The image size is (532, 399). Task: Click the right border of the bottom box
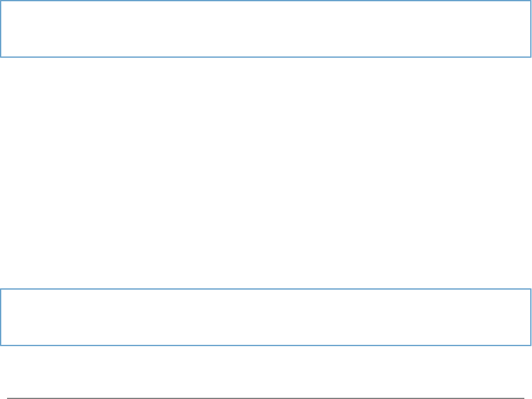(530, 317)
